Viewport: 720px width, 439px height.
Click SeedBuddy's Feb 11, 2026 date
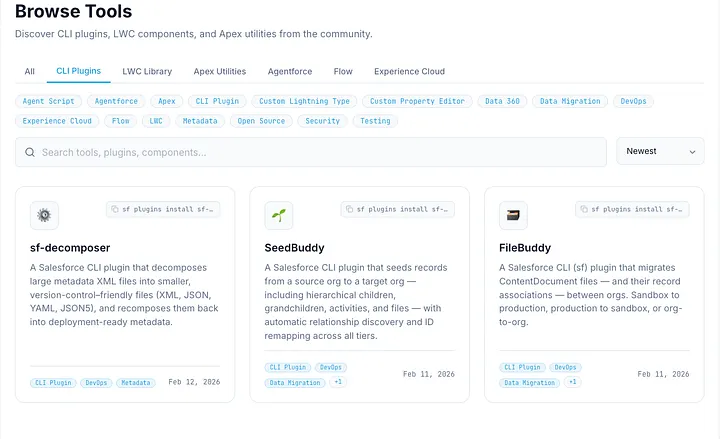[429, 374]
